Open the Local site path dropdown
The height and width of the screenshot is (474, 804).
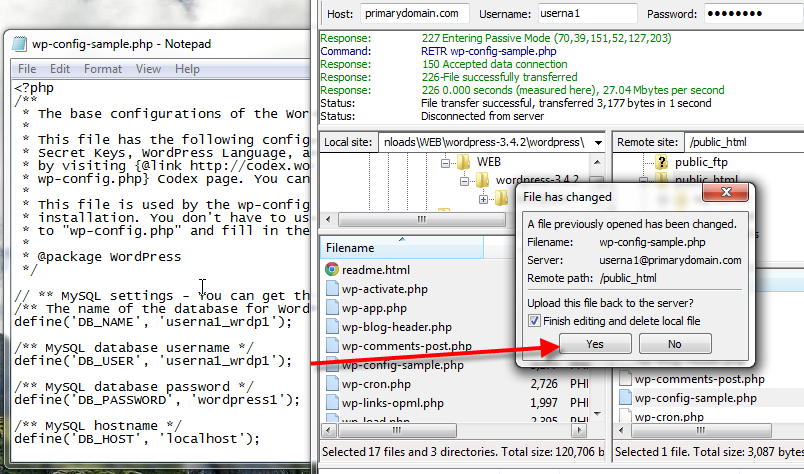(597, 142)
